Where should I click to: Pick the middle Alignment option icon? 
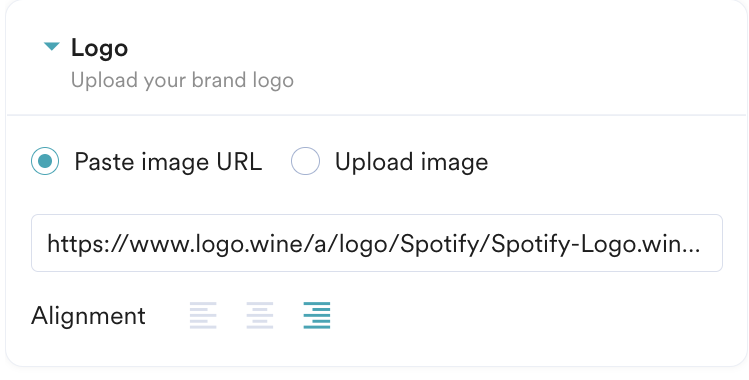coord(260,315)
